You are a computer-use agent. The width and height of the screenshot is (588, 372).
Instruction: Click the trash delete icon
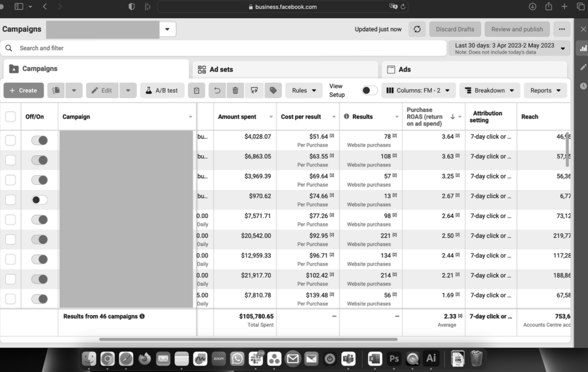pos(235,90)
